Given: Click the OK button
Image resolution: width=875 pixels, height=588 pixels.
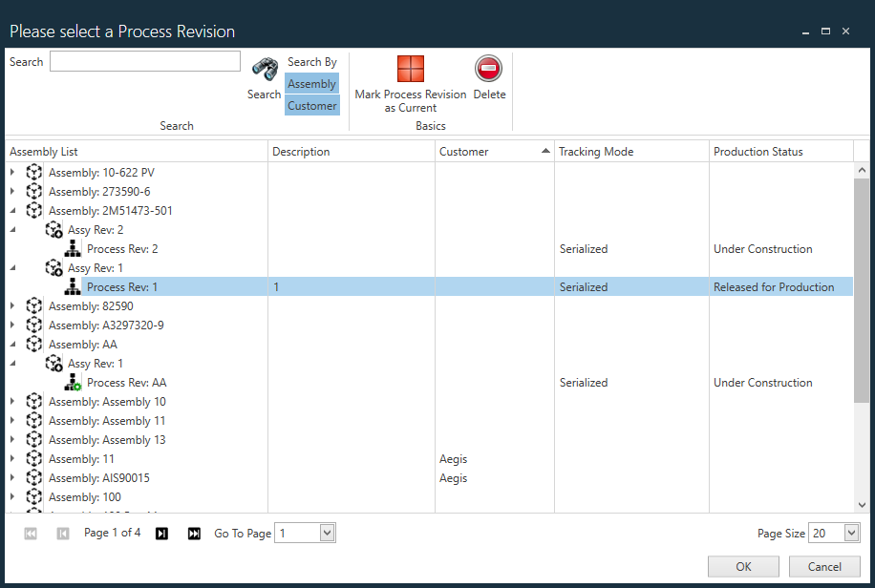Looking at the screenshot, I should tap(743, 566).
